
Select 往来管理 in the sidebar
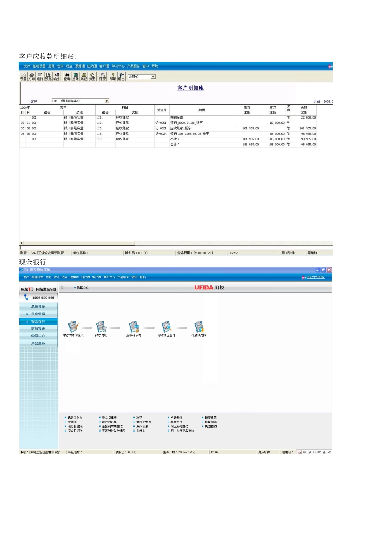(38, 314)
